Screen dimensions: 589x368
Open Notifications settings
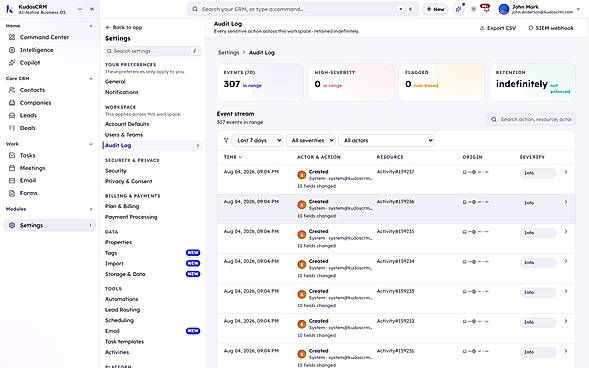click(x=121, y=92)
